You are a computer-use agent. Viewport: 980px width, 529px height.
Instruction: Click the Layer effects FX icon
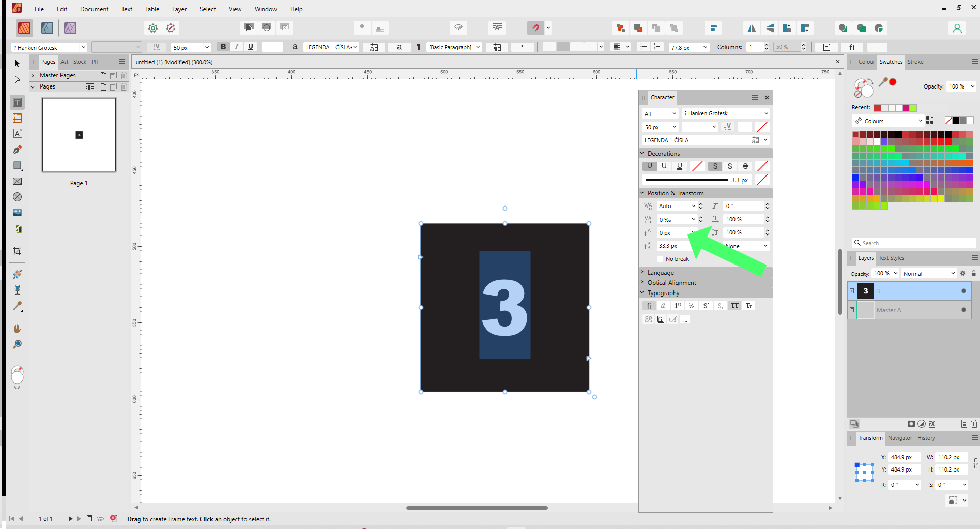tap(932, 424)
